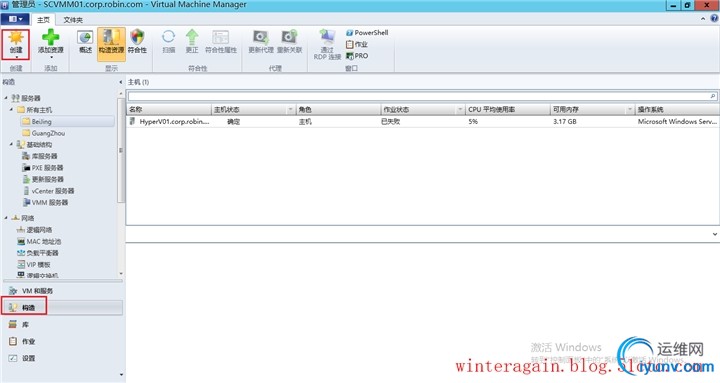Viewport: 720px width, 383px height.
Task: Open the PRO window in ribbon
Action: [357, 56]
